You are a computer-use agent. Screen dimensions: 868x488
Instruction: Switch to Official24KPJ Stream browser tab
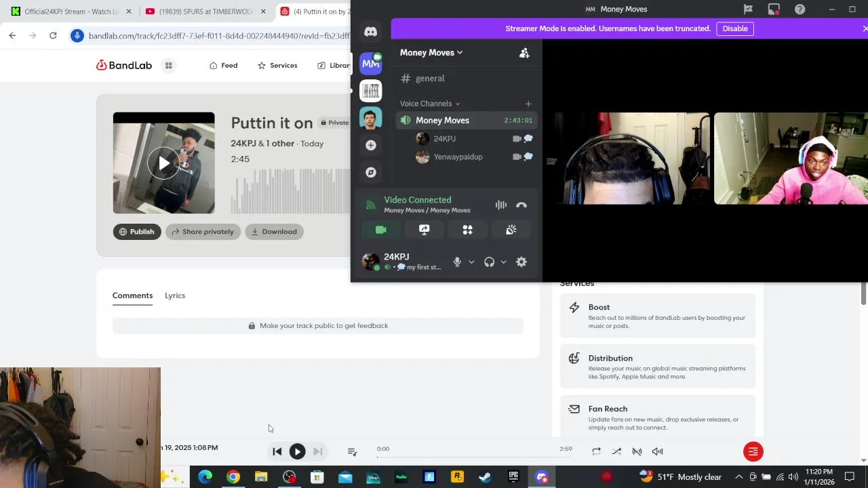[71, 12]
